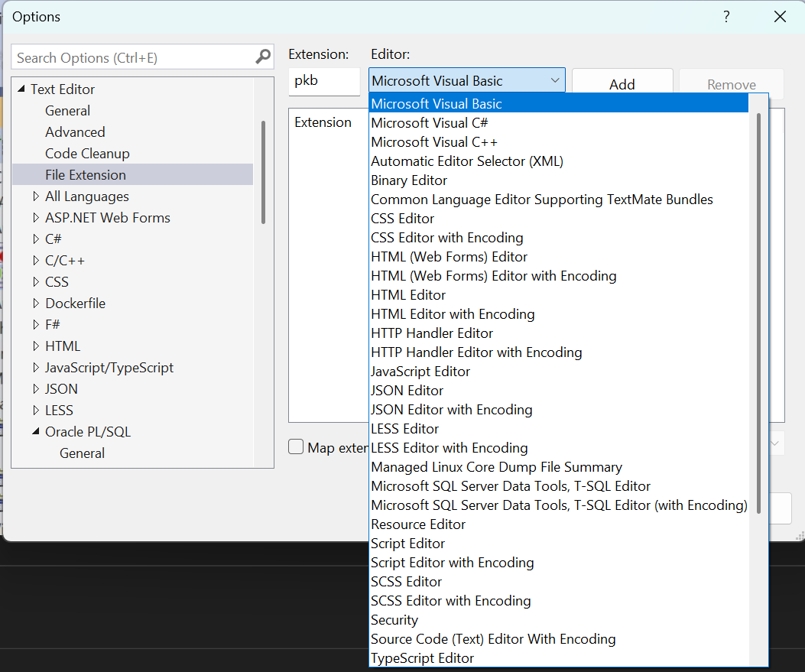805x672 pixels.
Task: Select TypeScript Editor option
Action: pyautogui.click(x=559, y=658)
